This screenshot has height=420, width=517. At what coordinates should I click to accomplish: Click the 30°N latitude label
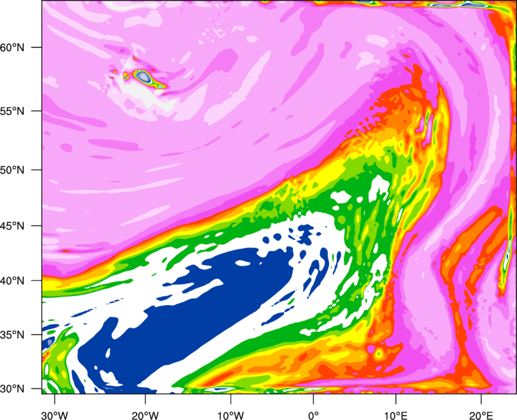pos(12,389)
